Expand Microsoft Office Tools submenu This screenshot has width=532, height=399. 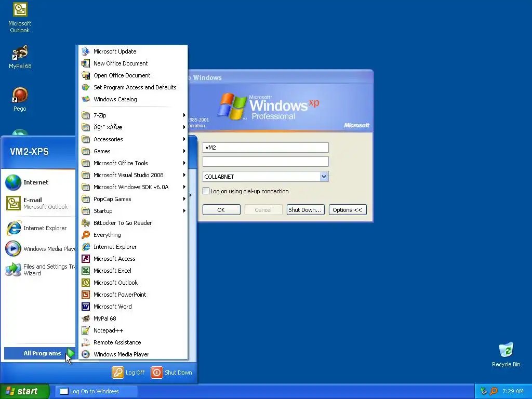pos(134,163)
